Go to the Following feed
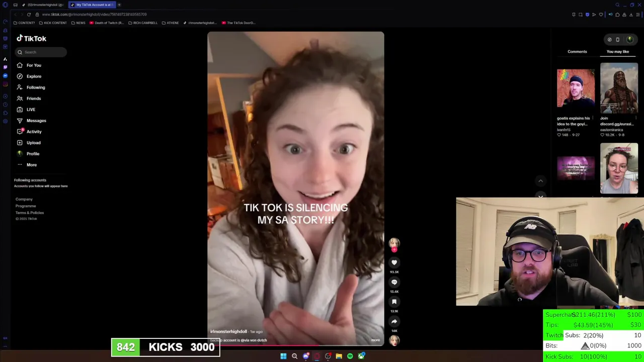This screenshot has height=362, width=644. (30, 87)
